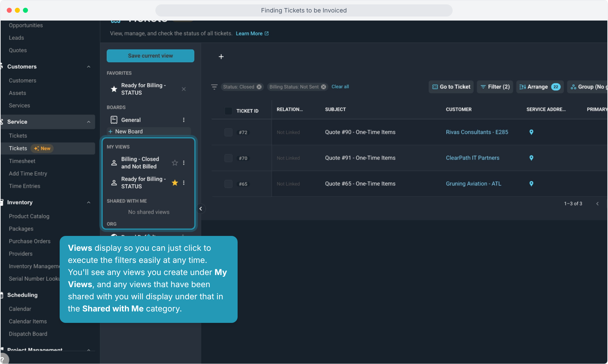
Task: Open options menu for Billing - Closed and Not Billed
Action: coord(184,163)
